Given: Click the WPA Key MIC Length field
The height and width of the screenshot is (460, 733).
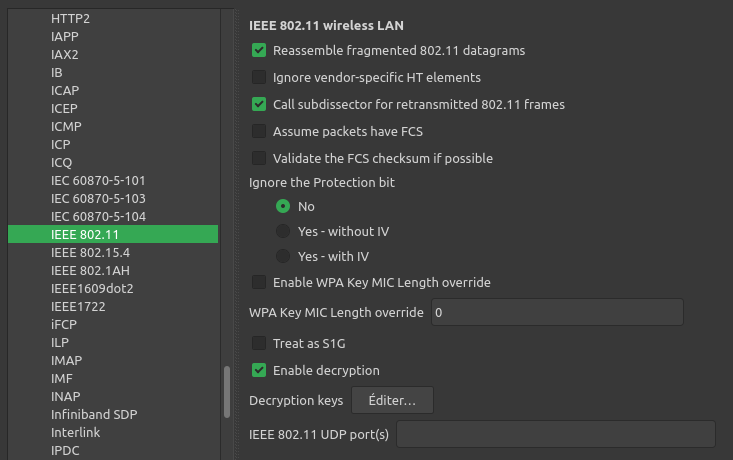Looking at the screenshot, I should pos(556,313).
